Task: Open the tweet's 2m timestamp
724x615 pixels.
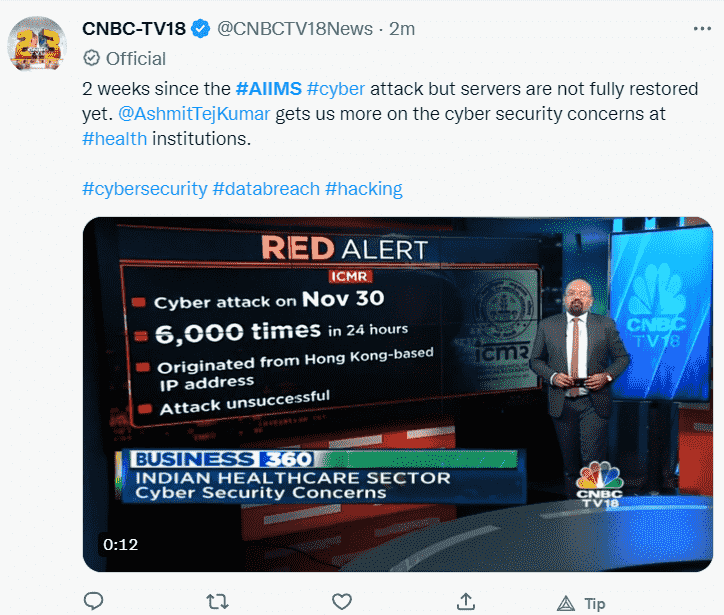Action: [402, 29]
